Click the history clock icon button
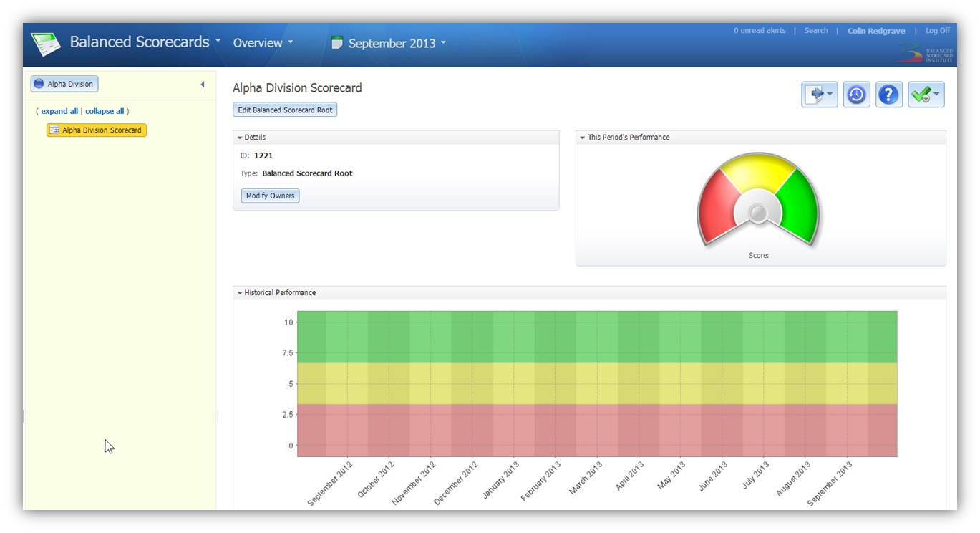The height and width of the screenshot is (533, 980). (856, 95)
